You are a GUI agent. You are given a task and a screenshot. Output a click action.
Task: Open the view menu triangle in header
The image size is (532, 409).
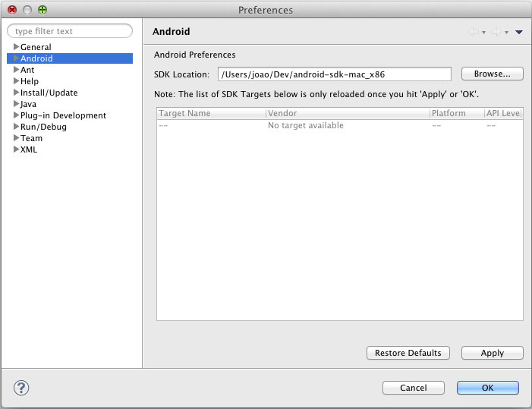519,32
